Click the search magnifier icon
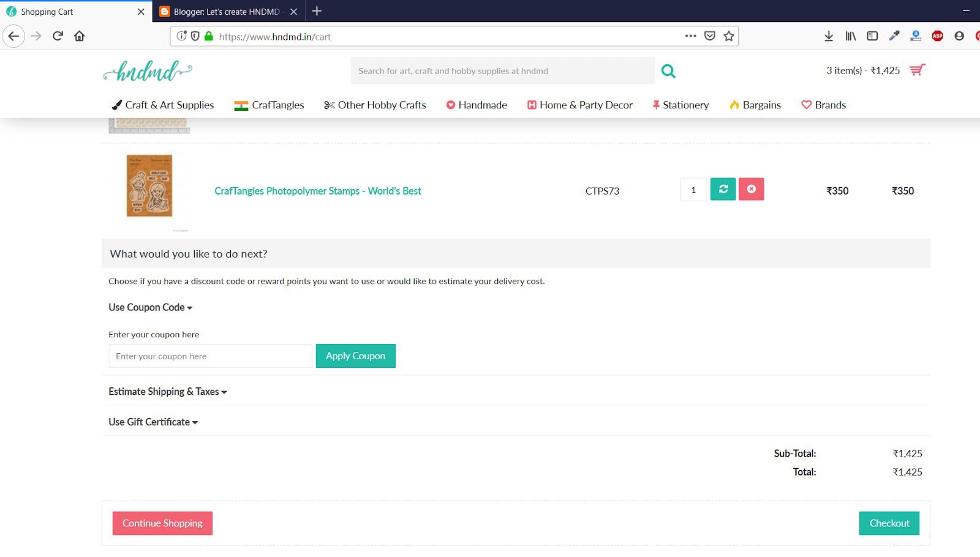 (x=668, y=71)
